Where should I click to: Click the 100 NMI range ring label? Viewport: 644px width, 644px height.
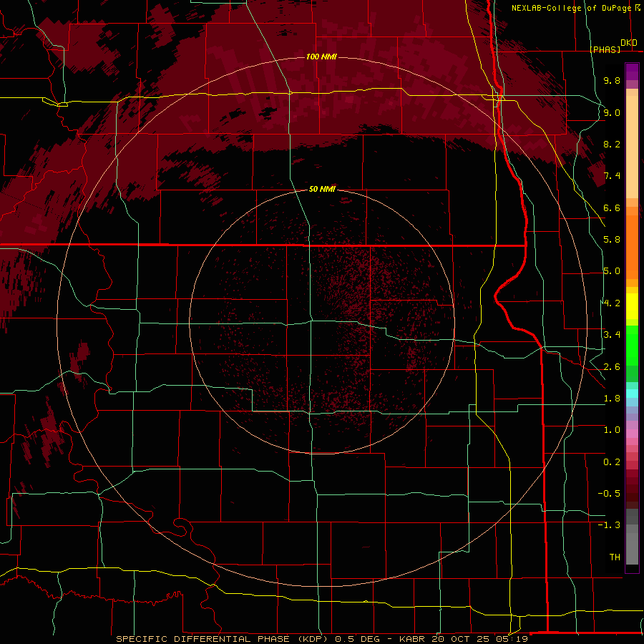click(x=321, y=57)
